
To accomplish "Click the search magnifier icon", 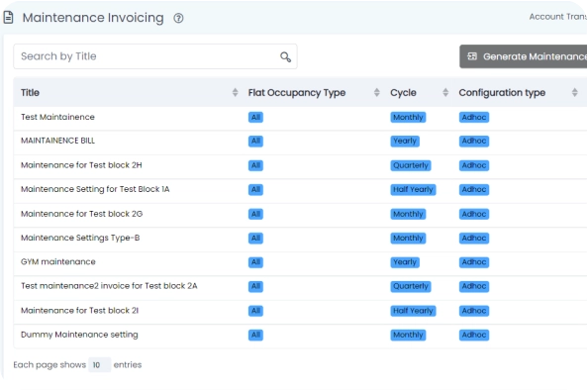I will click(x=285, y=56).
